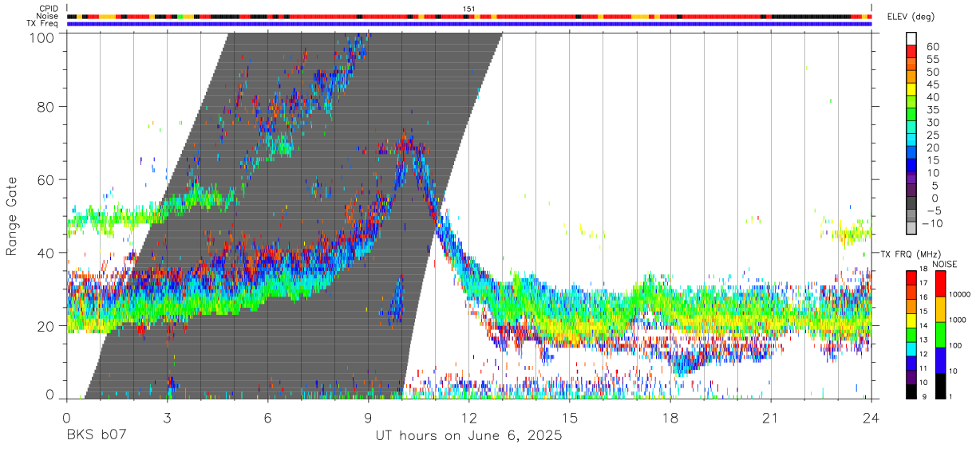Image resolution: width=980 pixels, height=452 pixels.
Task: Click the black segment of the TX FRQ colorbar
Action: click(x=912, y=391)
